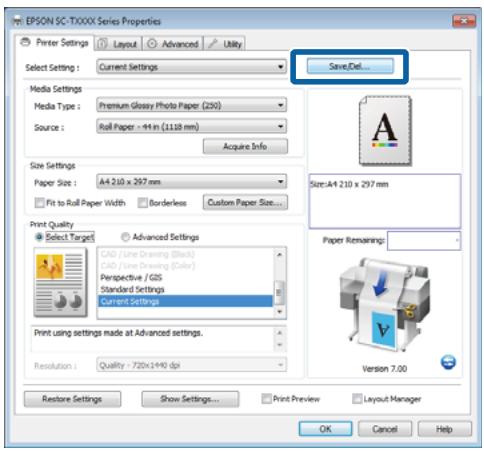Enable the Layout Manager checkbox

coord(357,399)
